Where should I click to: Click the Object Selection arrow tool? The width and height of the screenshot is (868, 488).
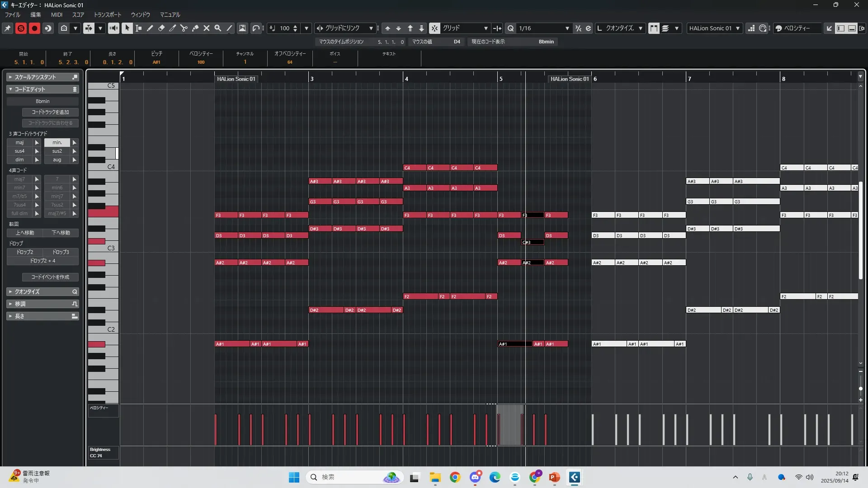click(127, 28)
